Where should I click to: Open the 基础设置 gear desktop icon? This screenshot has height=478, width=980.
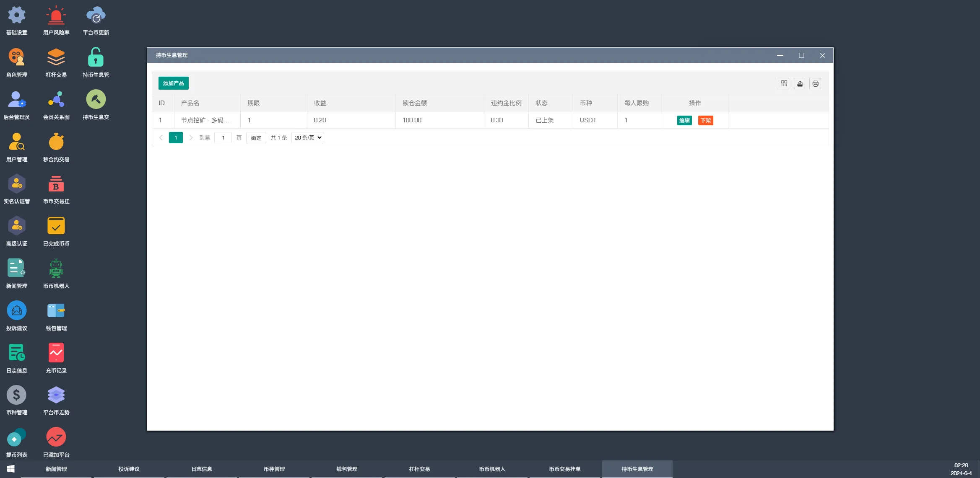[x=17, y=16]
